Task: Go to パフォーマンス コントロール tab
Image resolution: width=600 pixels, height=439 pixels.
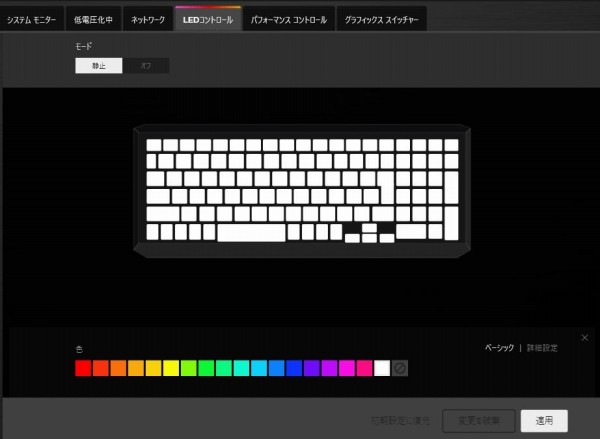Action: tap(289, 19)
